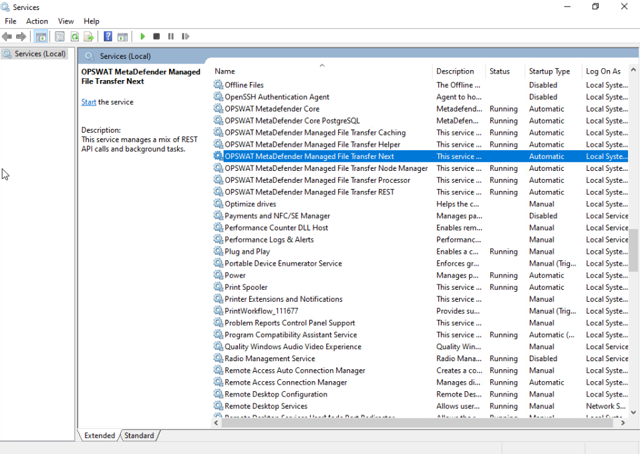640x454 pixels.
Task: Click the gear icon of OpenSSH Authentication Agent
Action: pos(218,97)
